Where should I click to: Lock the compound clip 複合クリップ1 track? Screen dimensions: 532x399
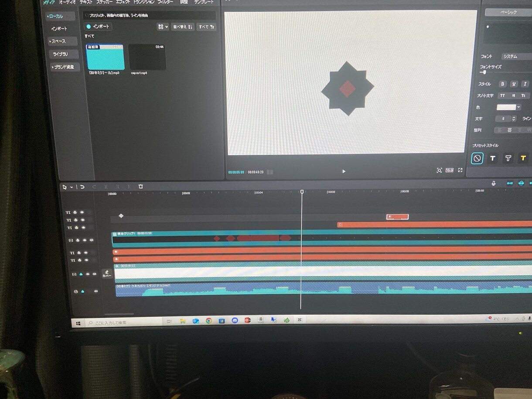pyautogui.click(x=78, y=240)
